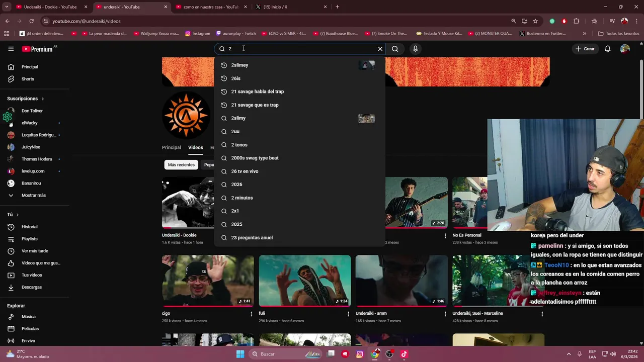Start voice search with microphone icon

click(415, 49)
